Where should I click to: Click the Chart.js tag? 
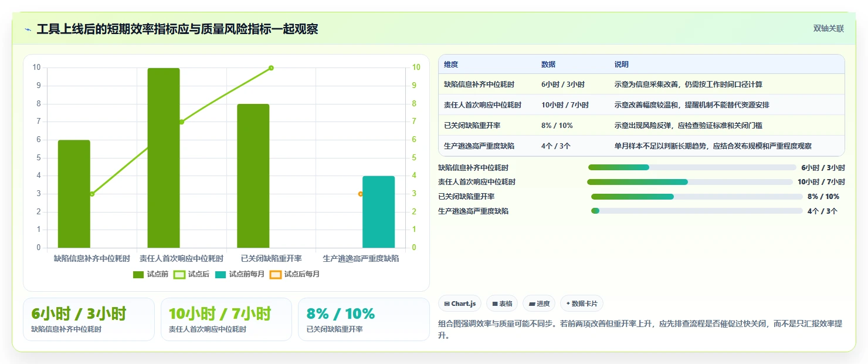(x=460, y=304)
